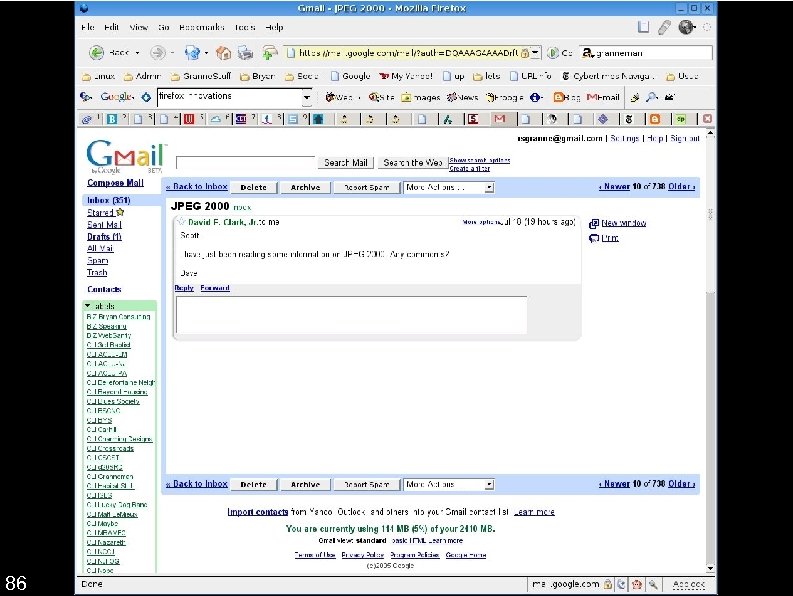Image resolution: width=793 pixels, height=596 pixels.
Task: Click the Search the Web button
Action: pos(413,162)
